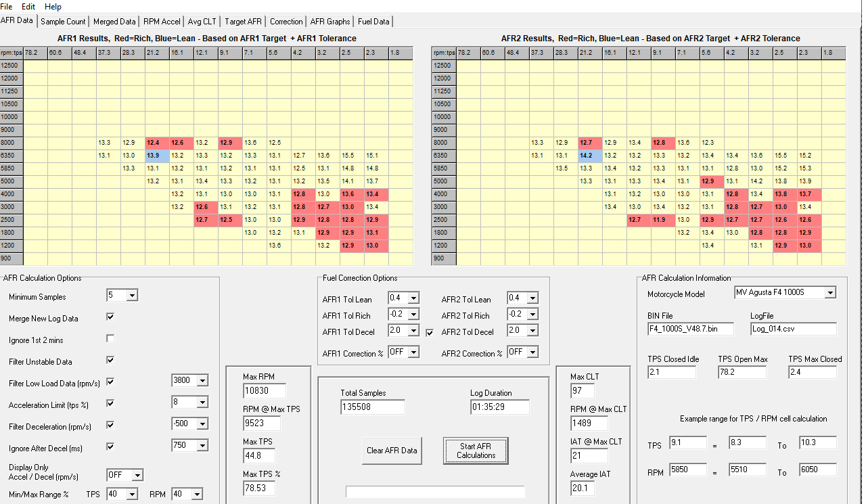Click the Max RPM input field

(x=263, y=390)
